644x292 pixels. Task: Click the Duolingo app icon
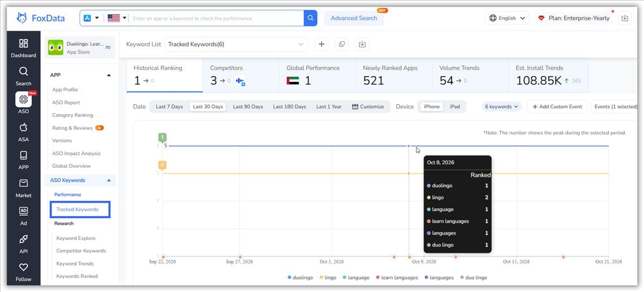pos(55,47)
